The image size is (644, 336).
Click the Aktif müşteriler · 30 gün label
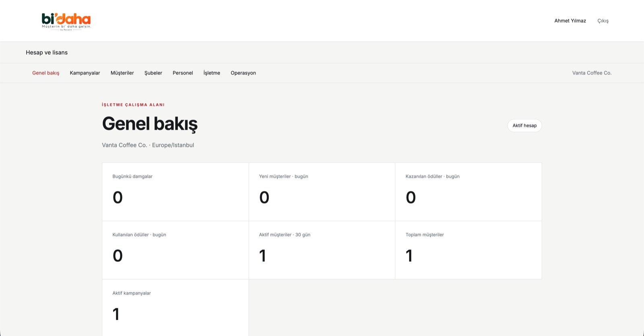(285, 235)
